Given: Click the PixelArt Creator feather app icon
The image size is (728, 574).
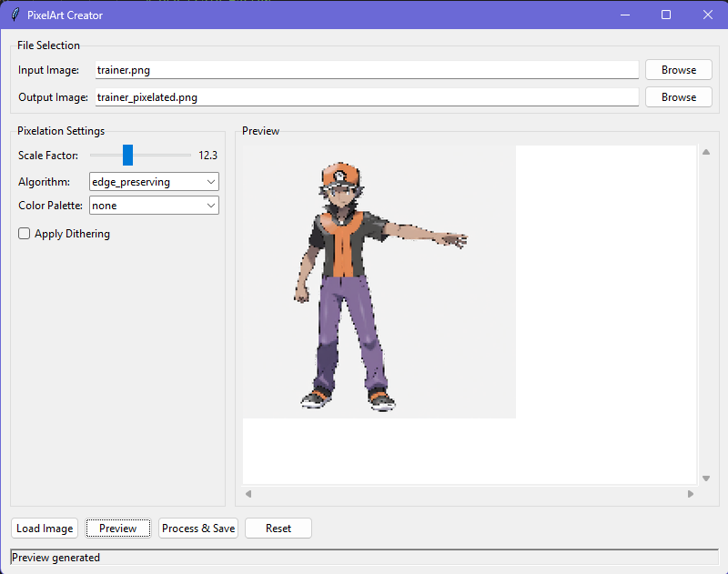Looking at the screenshot, I should [x=15, y=15].
